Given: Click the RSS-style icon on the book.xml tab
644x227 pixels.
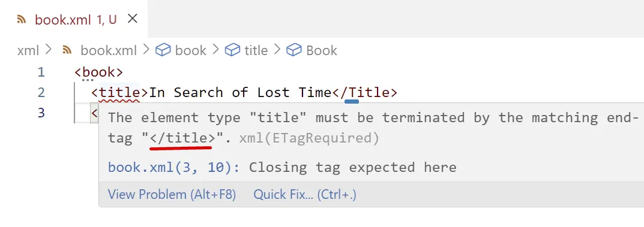Looking at the screenshot, I should click(22, 19).
